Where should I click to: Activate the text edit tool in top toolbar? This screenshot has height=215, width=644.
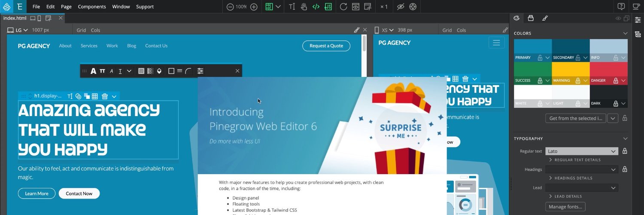[x=292, y=6]
